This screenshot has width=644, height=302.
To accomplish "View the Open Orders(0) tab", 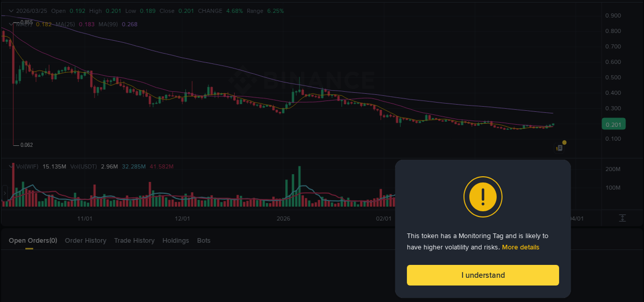I will (32, 240).
